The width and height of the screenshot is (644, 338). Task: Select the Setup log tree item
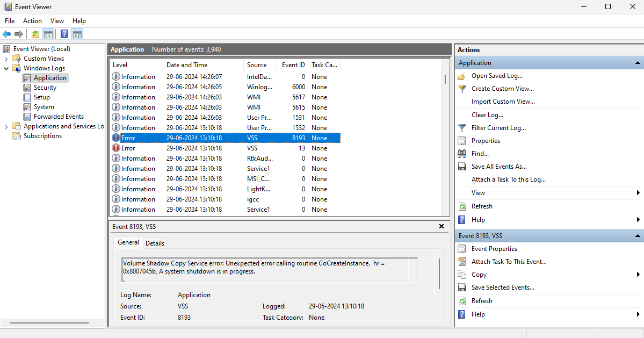coord(41,97)
